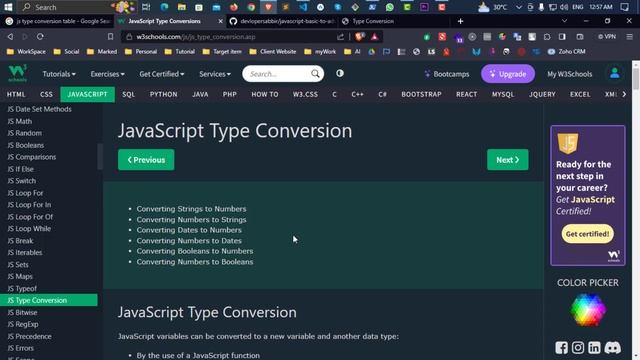
Task: Open the Client Website bookmarks folder
Action: click(x=273, y=52)
